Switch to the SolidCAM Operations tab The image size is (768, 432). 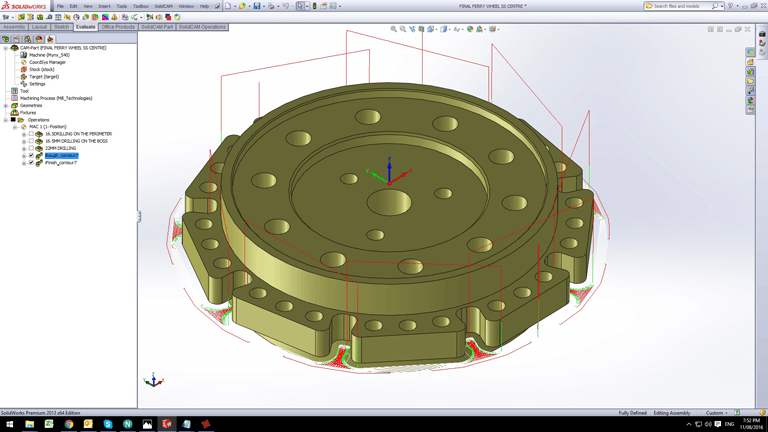click(x=202, y=27)
